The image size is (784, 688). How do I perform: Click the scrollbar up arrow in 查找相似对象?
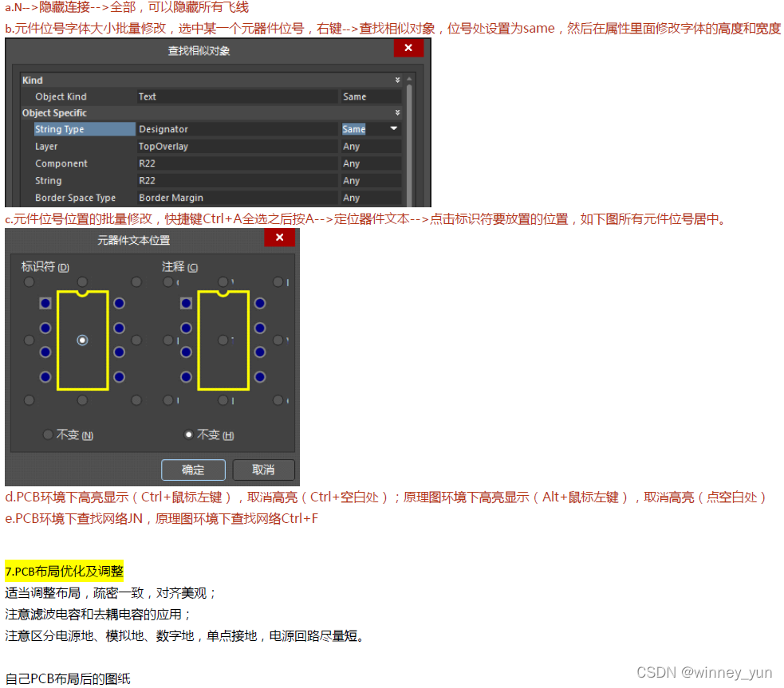pos(409,79)
